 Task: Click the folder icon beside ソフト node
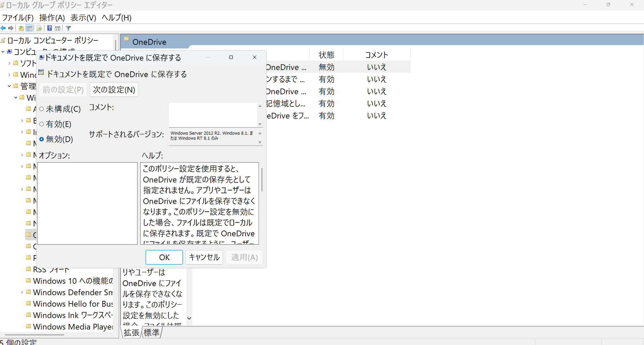coord(15,63)
